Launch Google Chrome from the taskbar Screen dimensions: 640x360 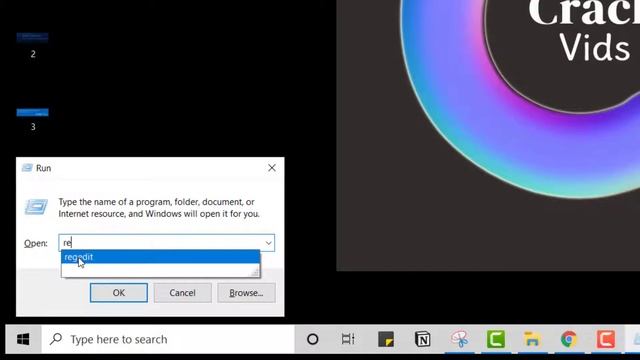pos(569,339)
